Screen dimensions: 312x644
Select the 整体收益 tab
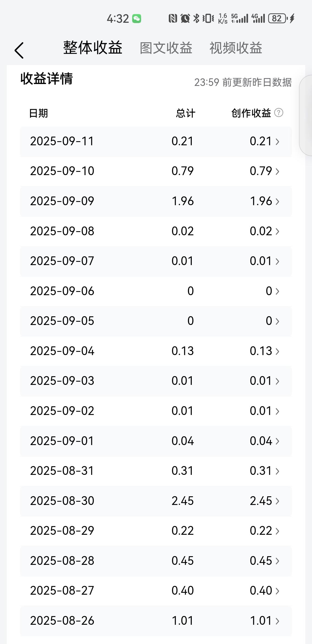point(93,48)
